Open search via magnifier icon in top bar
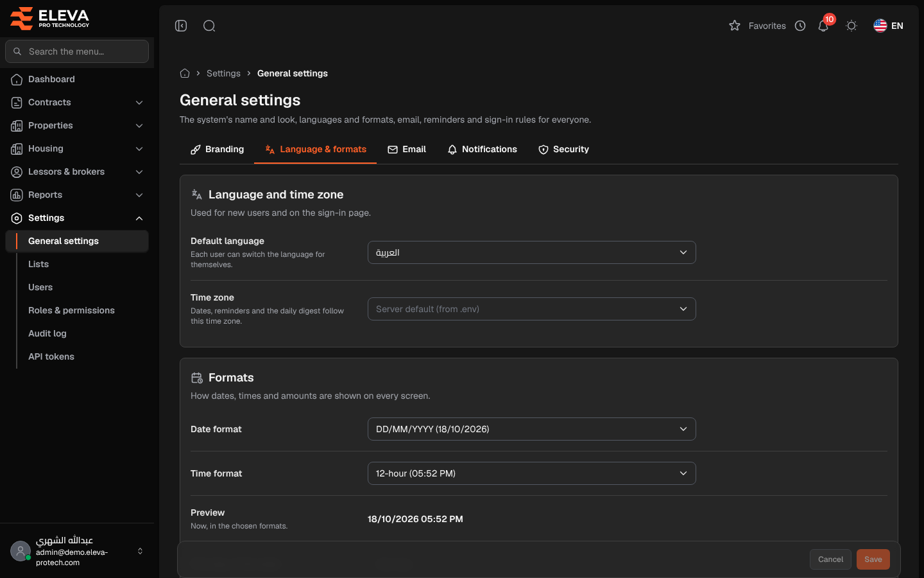Image resolution: width=924 pixels, height=578 pixels. 209,26
